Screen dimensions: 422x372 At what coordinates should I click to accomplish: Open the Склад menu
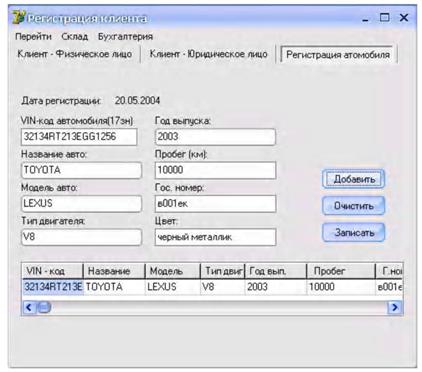[x=75, y=36]
